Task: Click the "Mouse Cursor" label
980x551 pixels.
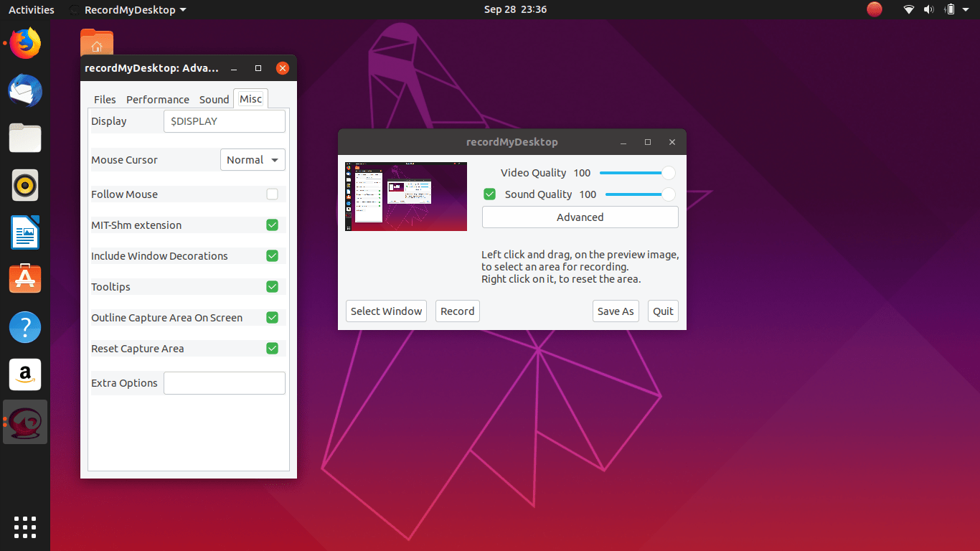Action: pyautogui.click(x=124, y=160)
